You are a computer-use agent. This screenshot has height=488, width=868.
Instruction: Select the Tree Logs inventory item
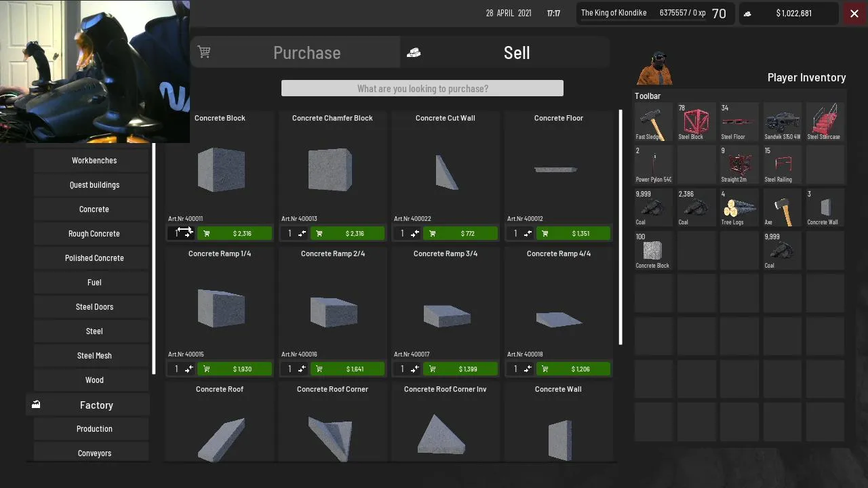[x=739, y=207]
